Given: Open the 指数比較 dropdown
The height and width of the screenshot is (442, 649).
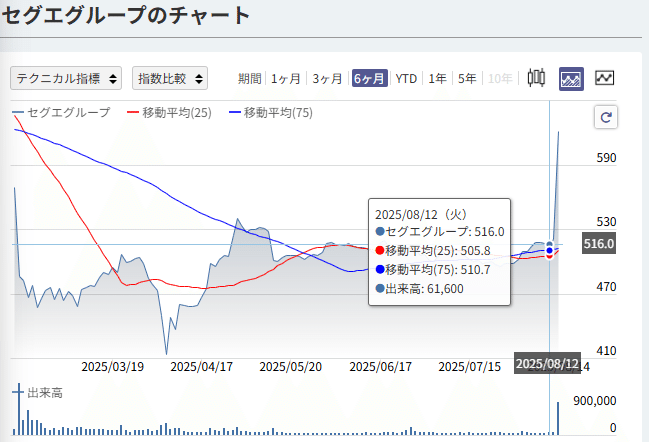Looking at the screenshot, I should [170, 78].
